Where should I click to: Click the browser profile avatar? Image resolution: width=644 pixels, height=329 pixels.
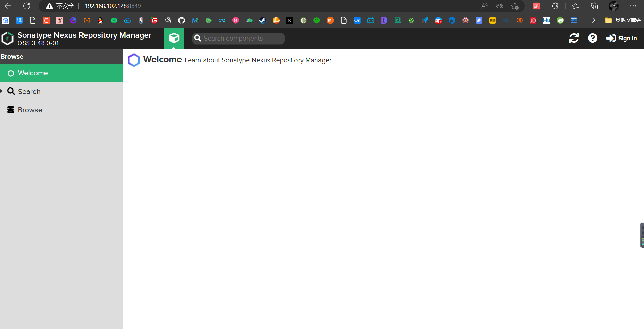pyautogui.click(x=614, y=6)
